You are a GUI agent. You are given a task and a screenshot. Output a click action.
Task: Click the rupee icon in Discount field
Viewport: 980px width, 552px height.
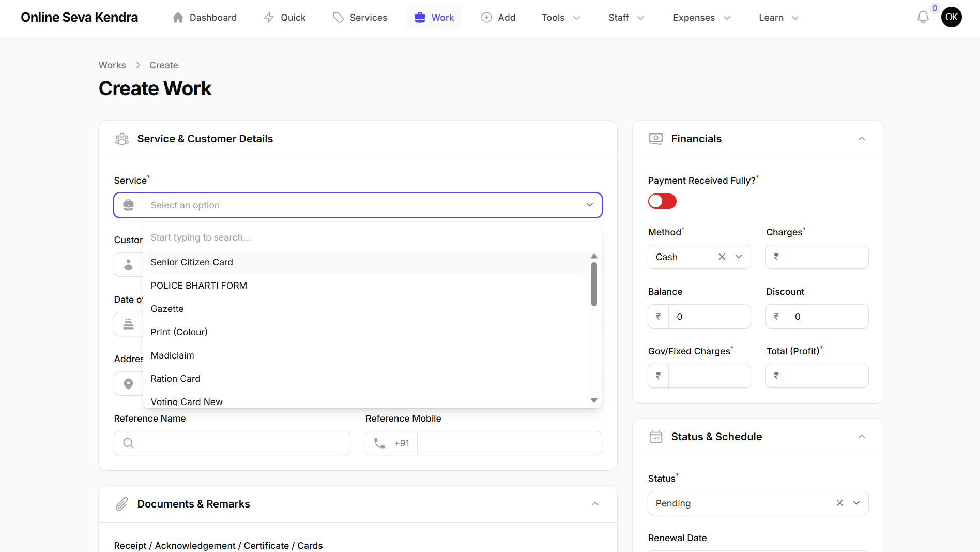pyautogui.click(x=776, y=317)
